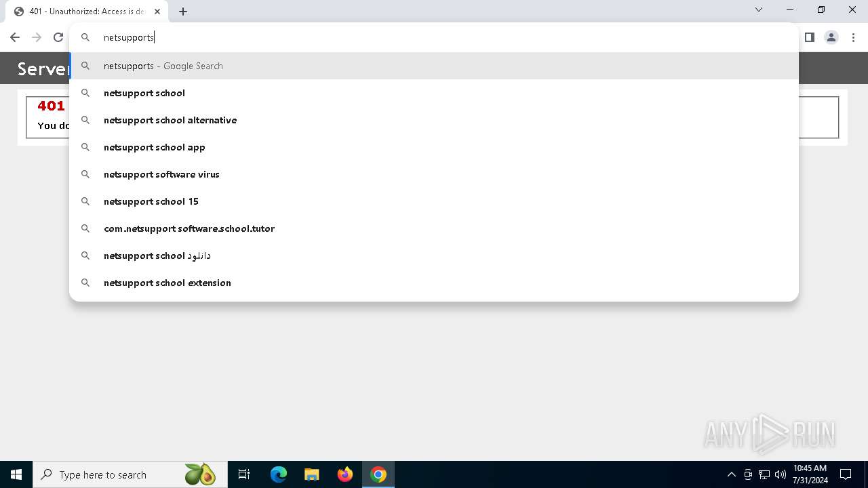Viewport: 868px width, 488px height.
Task: Switch to the Chrome taskbar icon
Action: [378, 474]
